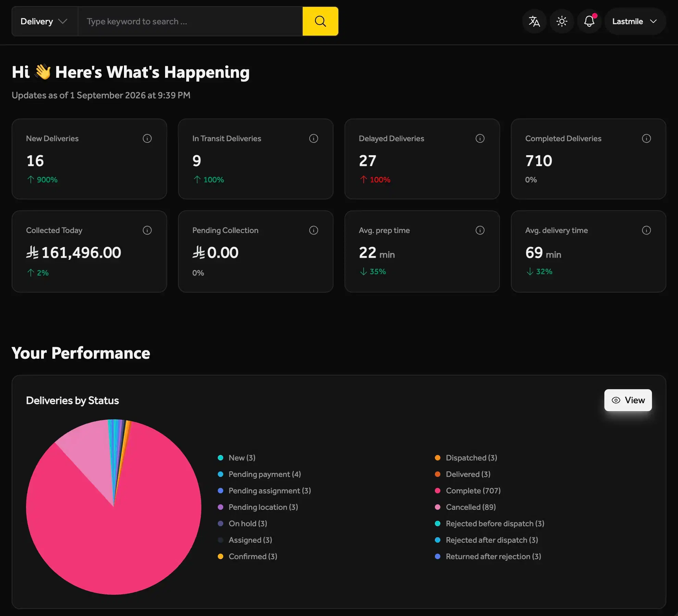The height and width of the screenshot is (616, 678).
Task: Click Collected Today amount 161,496.00
Action: (x=74, y=252)
